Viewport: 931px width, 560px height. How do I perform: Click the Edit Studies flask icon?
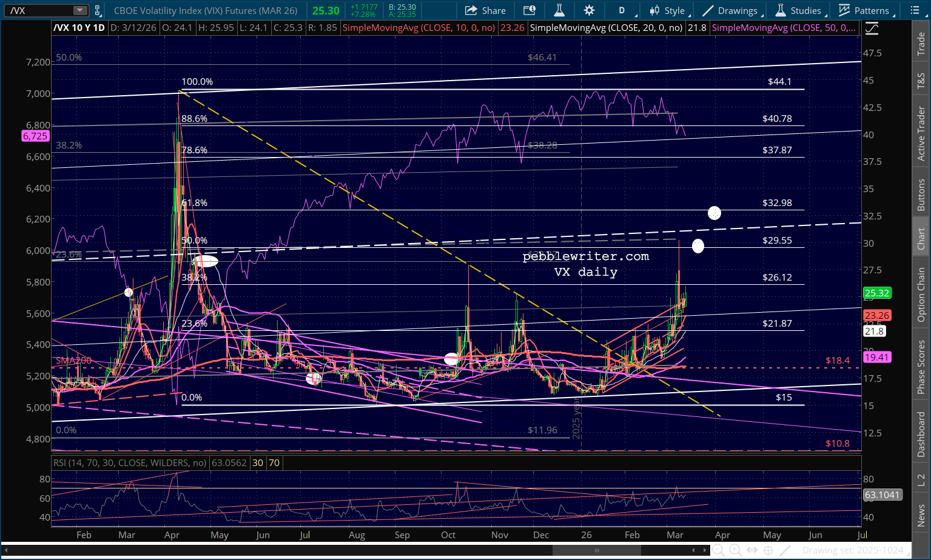tap(559, 10)
